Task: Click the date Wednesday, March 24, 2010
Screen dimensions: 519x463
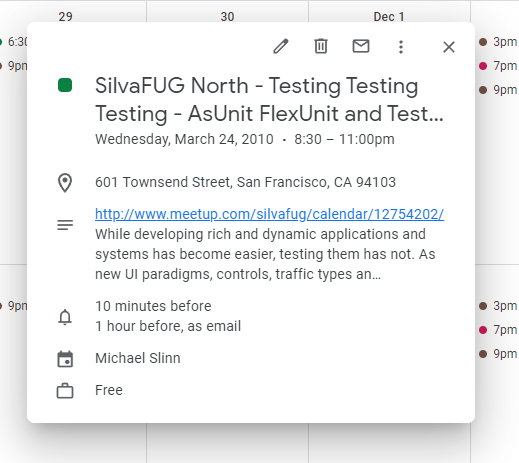Action: tap(184, 139)
